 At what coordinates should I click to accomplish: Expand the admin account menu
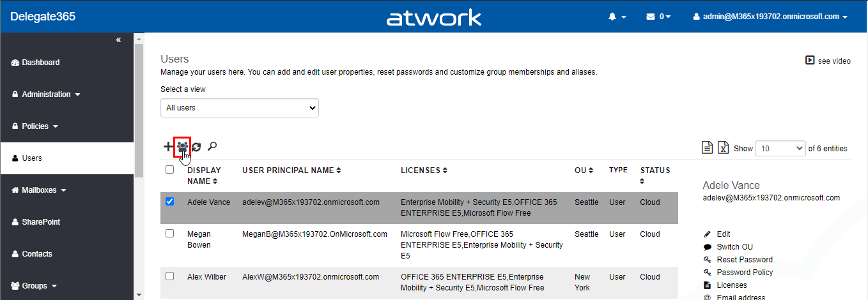[x=770, y=17]
